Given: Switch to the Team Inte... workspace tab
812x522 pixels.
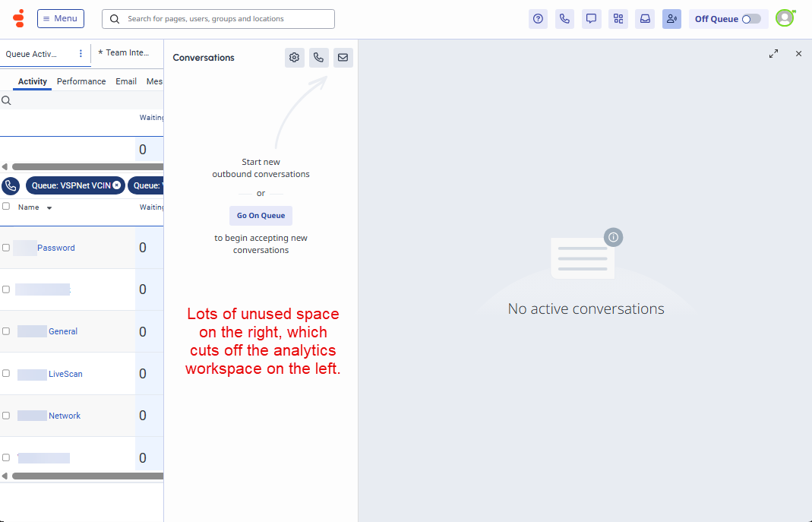Looking at the screenshot, I should (124, 53).
